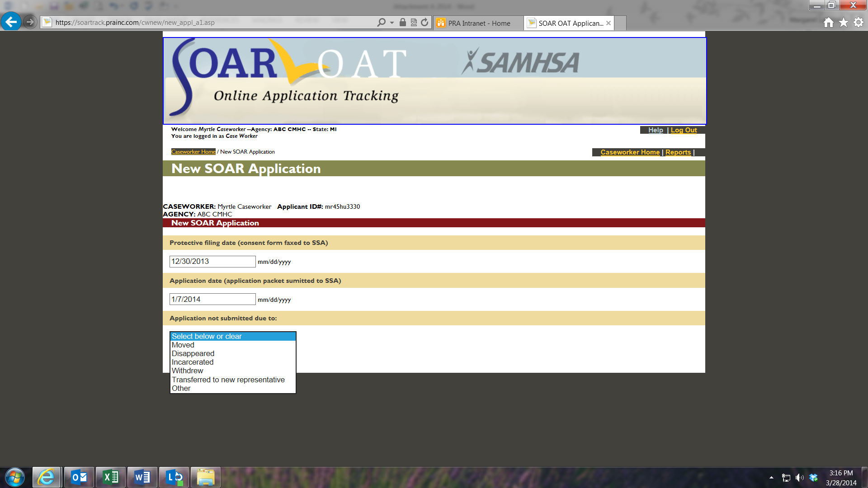Click the browser back arrow button

coord(11,22)
